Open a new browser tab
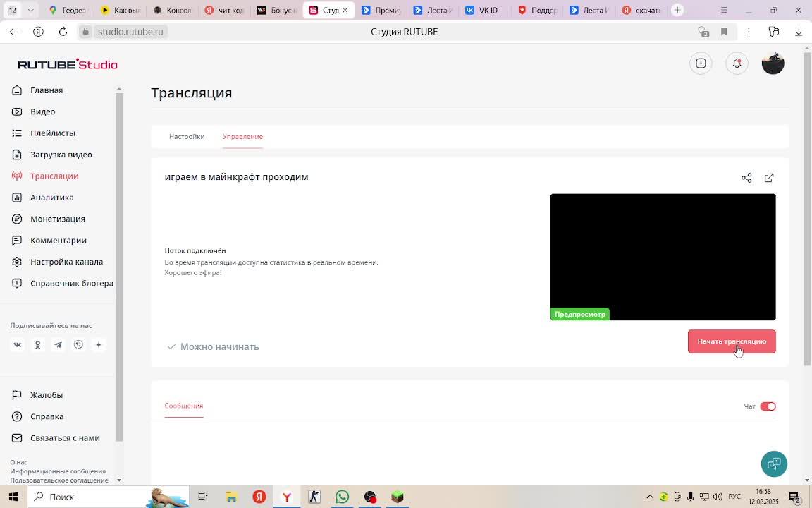Viewport: 812px width, 508px height. tap(677, 10)
